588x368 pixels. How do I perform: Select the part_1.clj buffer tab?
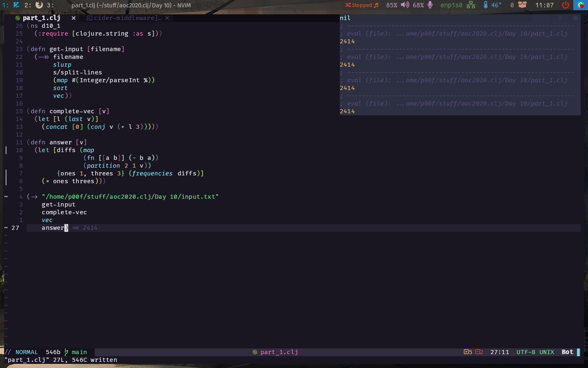(41, 18)
